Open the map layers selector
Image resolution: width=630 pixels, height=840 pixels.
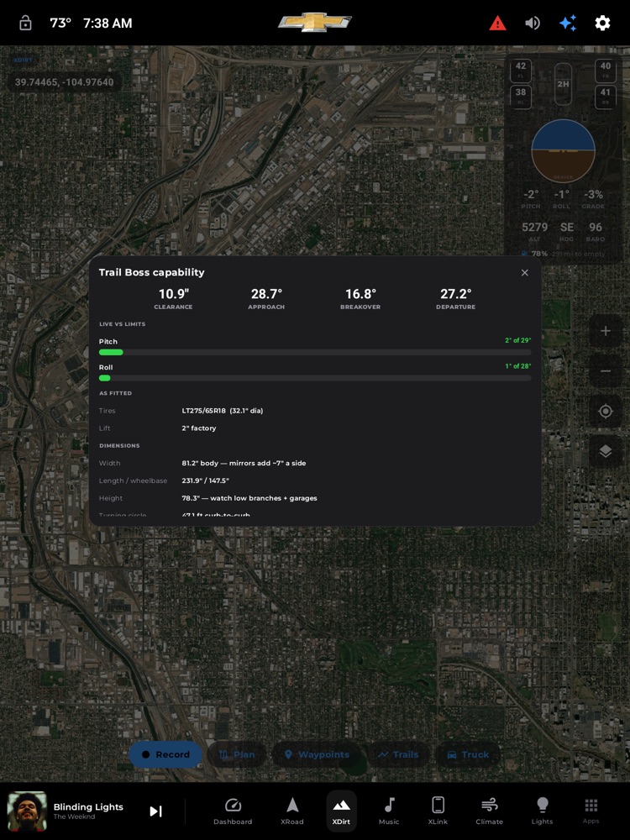point(606,452)
